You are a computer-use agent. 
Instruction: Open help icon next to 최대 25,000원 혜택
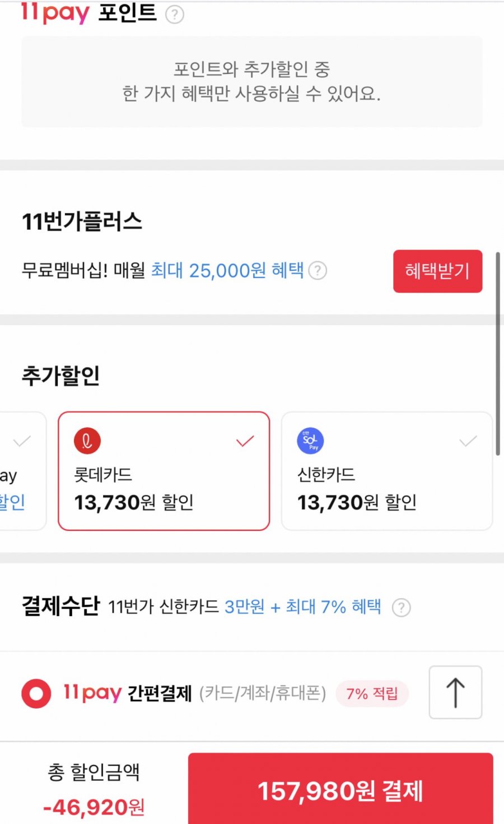(x=318, y=271)
